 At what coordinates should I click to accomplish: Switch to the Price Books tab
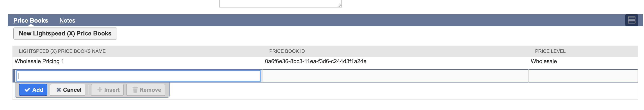tap(30, 20)
